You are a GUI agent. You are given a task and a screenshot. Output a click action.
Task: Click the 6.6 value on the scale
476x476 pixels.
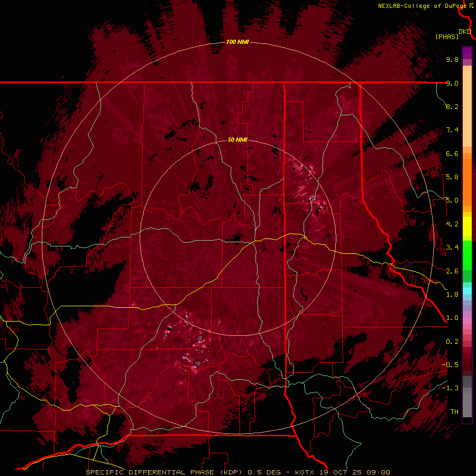[x=452, y=153]
